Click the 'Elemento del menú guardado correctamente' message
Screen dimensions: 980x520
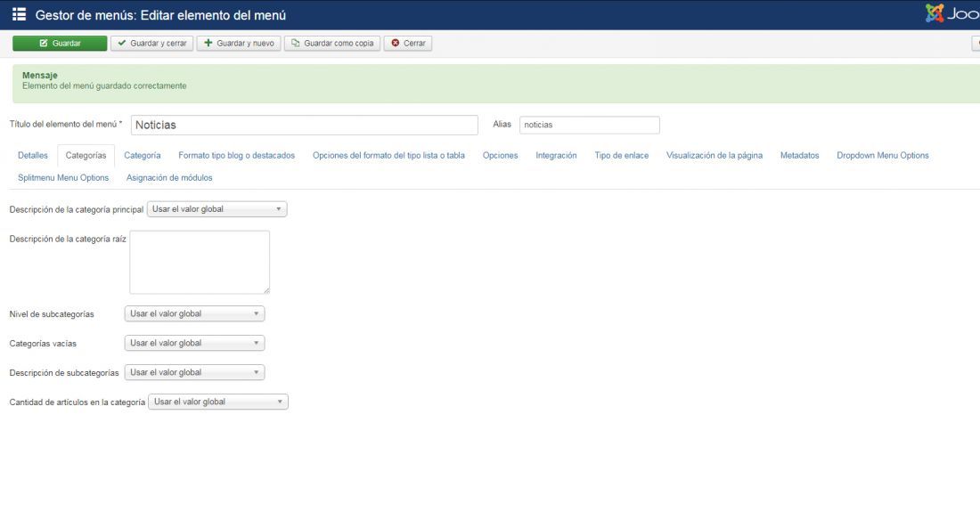click(x=104, y=86)
